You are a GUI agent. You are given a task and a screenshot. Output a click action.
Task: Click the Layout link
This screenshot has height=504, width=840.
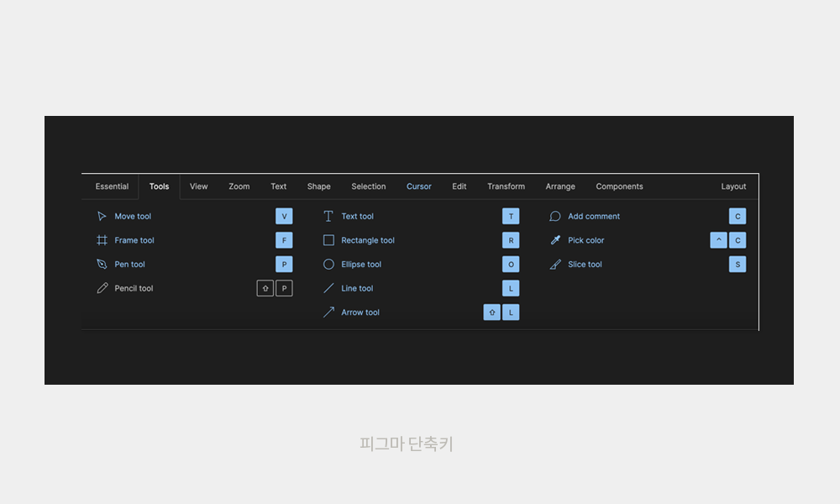tap(733, 186)
